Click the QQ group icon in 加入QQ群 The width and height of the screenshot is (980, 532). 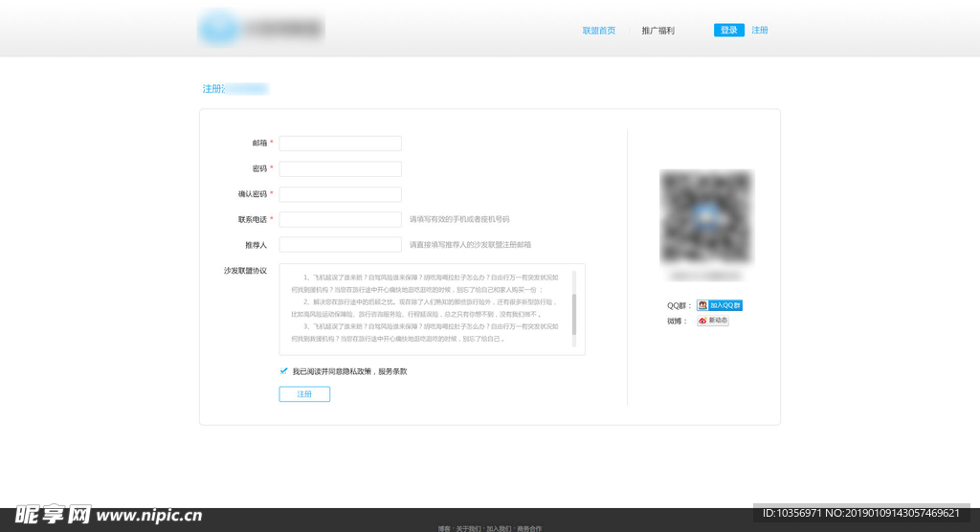[702, 305]
